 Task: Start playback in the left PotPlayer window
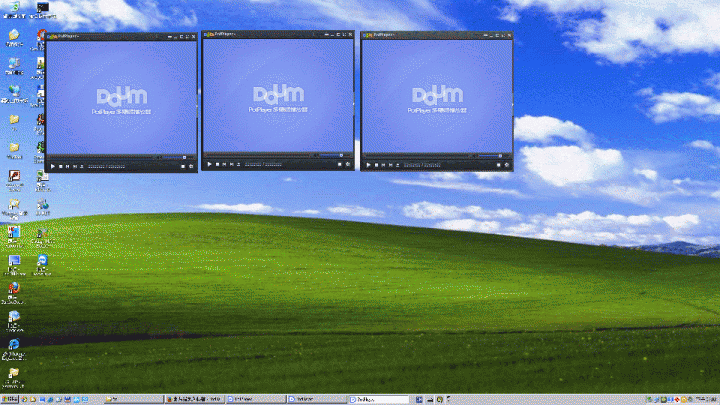(52, 166)
